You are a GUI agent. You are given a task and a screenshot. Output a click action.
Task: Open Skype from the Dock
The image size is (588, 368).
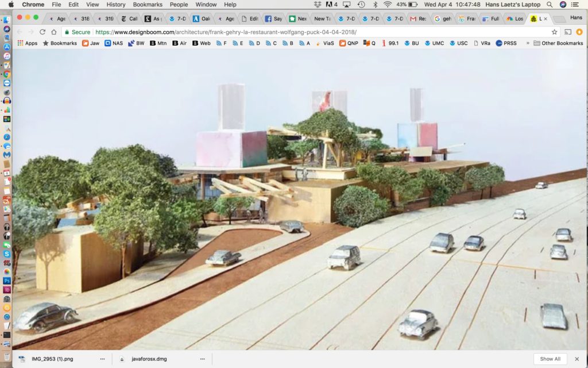point(7,254)
